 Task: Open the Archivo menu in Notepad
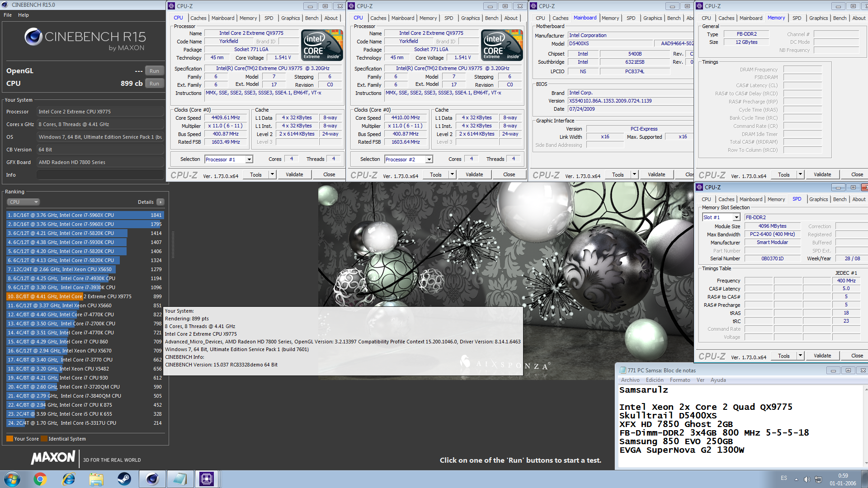tap(630, 380)
